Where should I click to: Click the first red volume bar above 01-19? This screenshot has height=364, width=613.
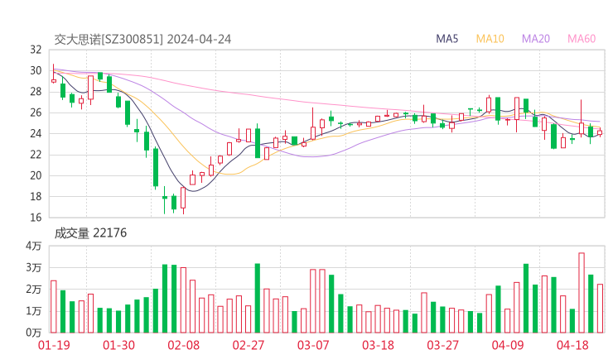(54, 307)
